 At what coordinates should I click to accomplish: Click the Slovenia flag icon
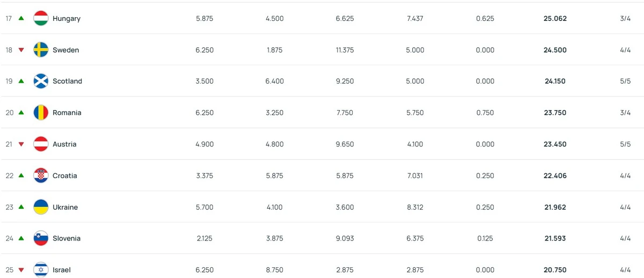[41, 238]
